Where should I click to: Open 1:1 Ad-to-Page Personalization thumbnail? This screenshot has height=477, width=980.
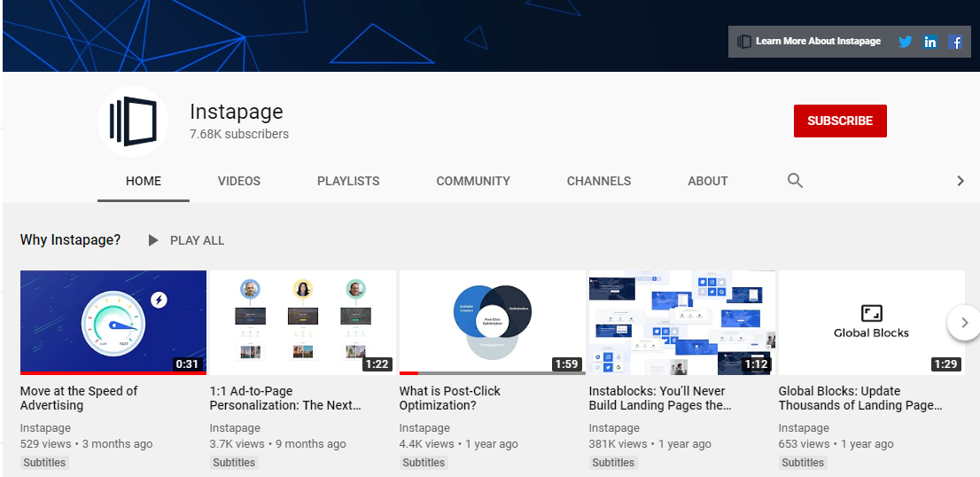click(302, 323)
